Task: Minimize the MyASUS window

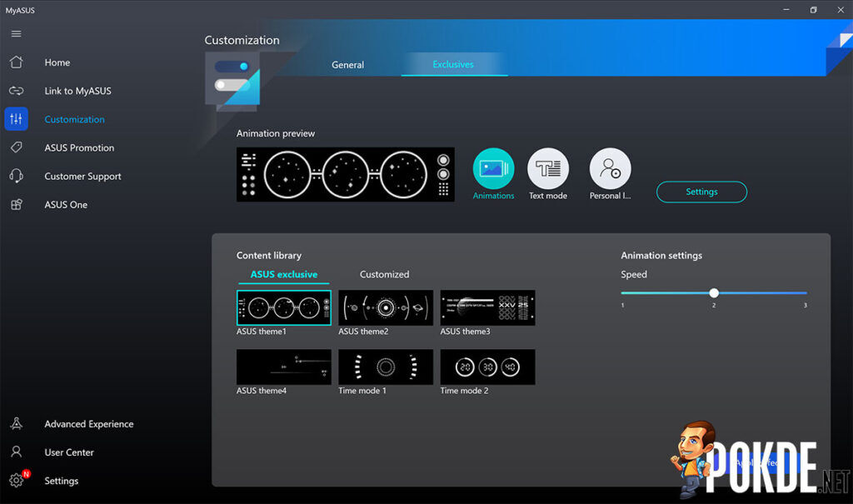Action: tap(786, 10)
